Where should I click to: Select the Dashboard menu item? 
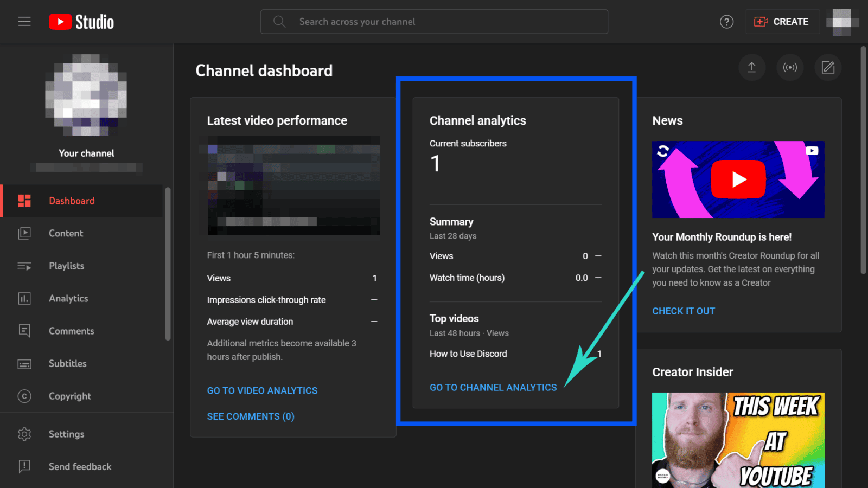coord(81,201)
